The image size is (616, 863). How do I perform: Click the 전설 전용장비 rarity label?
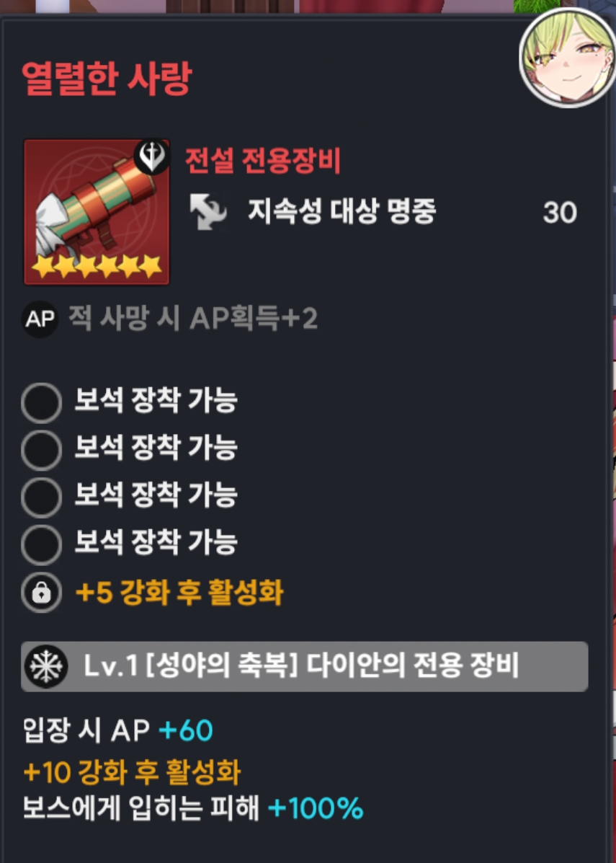263,161
